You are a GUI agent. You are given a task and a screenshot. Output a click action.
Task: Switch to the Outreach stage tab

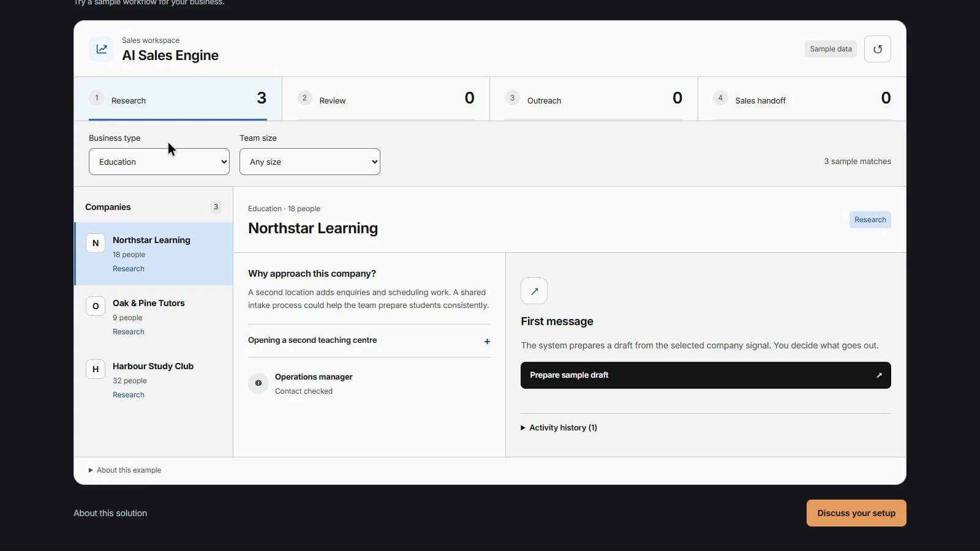point(594,99)
